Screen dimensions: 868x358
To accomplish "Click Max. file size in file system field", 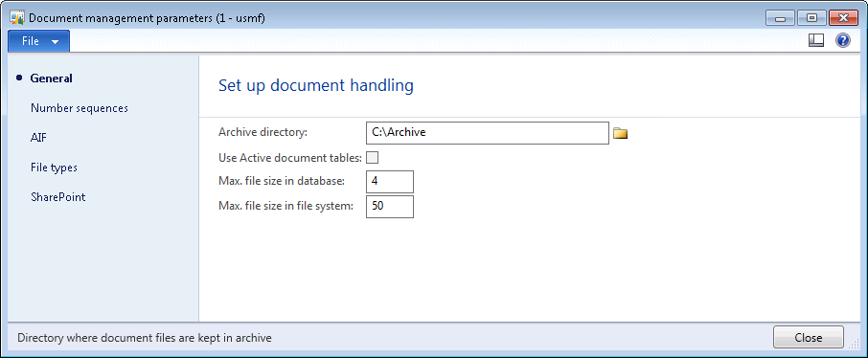I will pyautogui.click(x=390, y=207).
